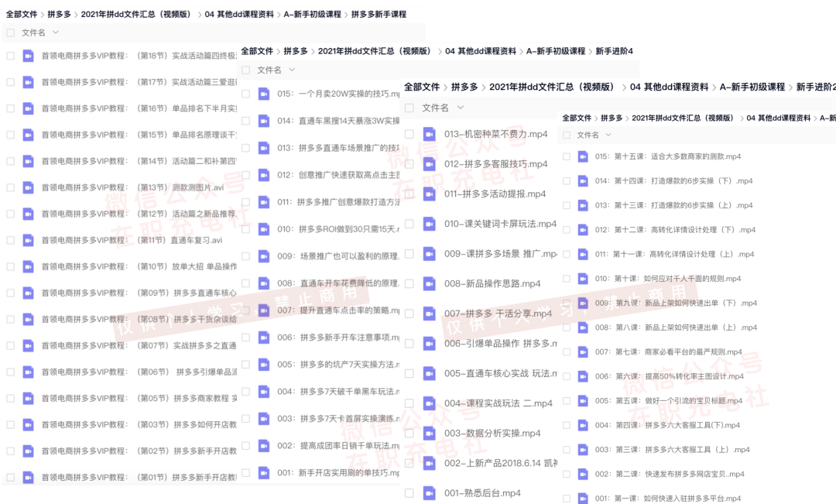Viewport: 836px width, 504px height.
Task: Click 文件名 sort arrow above (第18节) file
Action: (56, 33)
